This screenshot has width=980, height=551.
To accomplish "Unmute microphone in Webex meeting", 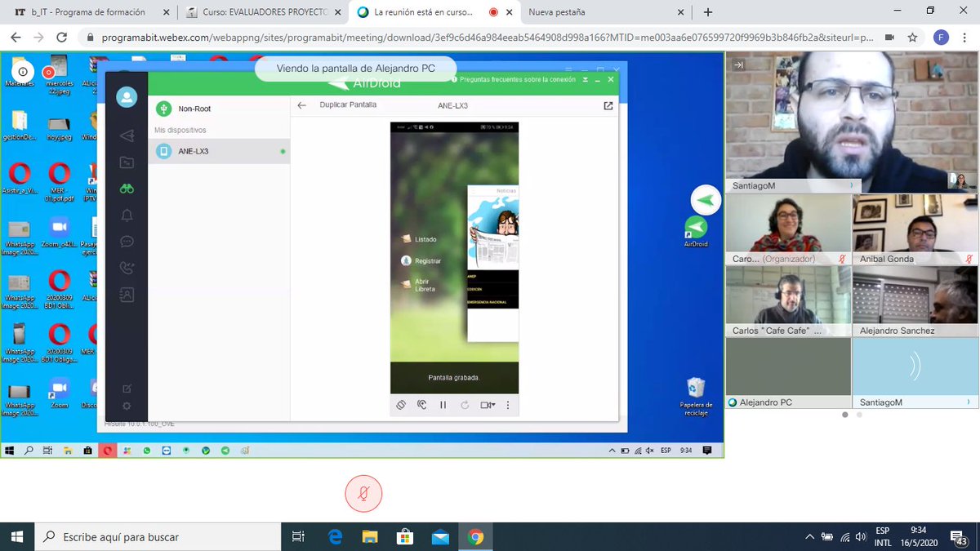I will [x=363, y=494].
